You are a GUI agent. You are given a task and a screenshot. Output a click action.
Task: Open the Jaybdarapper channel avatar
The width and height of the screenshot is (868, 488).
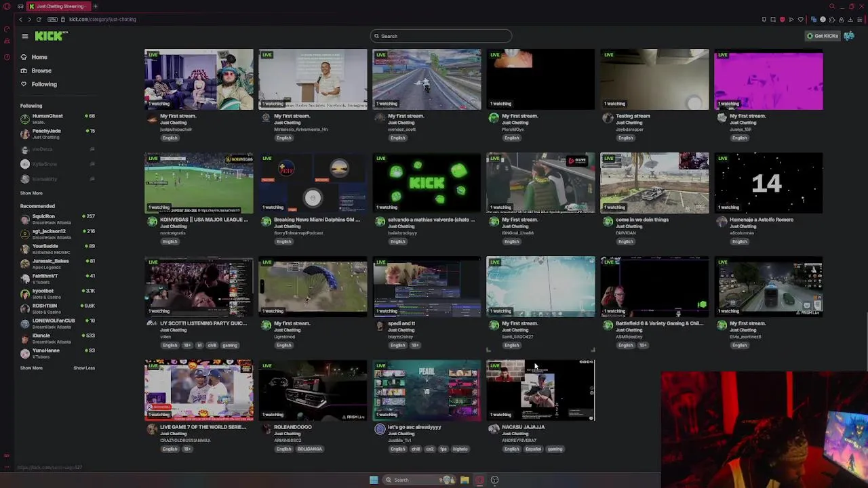608,118
